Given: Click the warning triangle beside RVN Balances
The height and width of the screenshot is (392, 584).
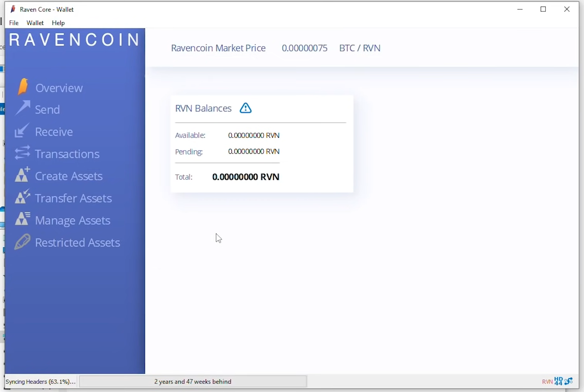Looking at the screenshot, I should click(x=245, y=108).
